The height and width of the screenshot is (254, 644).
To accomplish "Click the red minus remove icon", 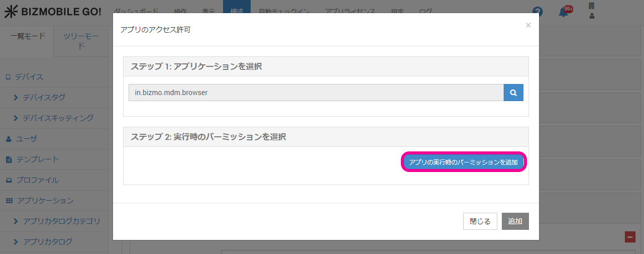I will (630, 236).
